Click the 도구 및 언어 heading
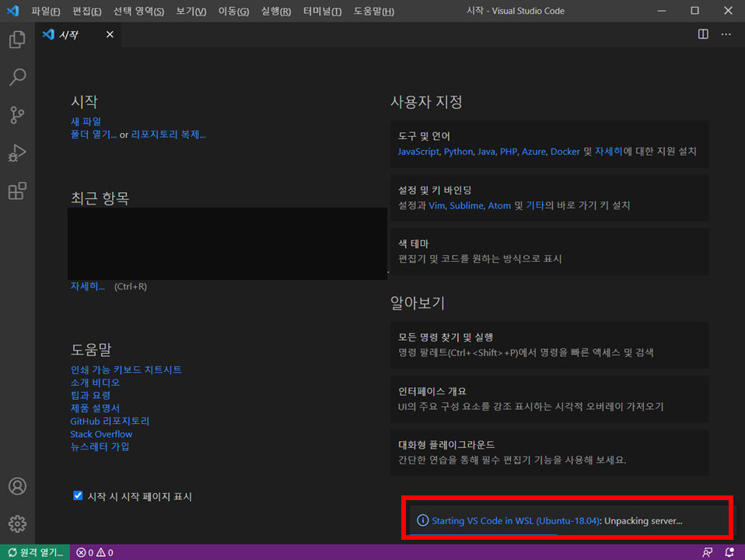This screenshot has height=560, width=745. coord(424,136)
